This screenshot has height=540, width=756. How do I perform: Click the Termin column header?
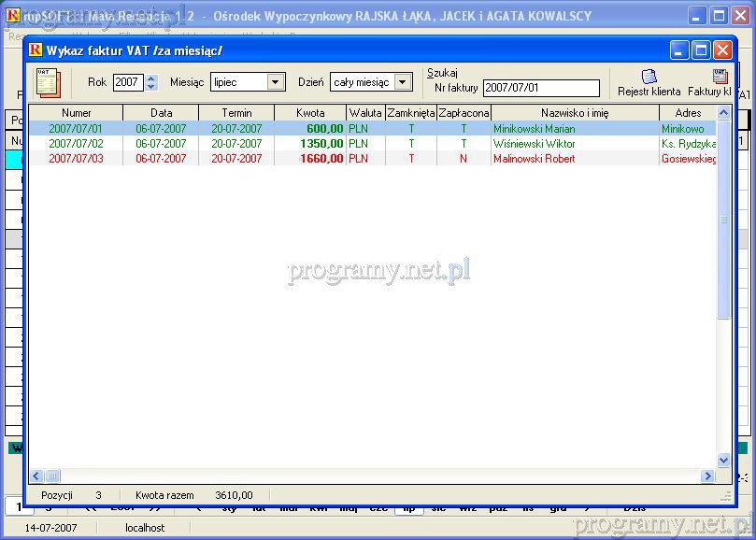pyautogui.click(x=236, y=113)
